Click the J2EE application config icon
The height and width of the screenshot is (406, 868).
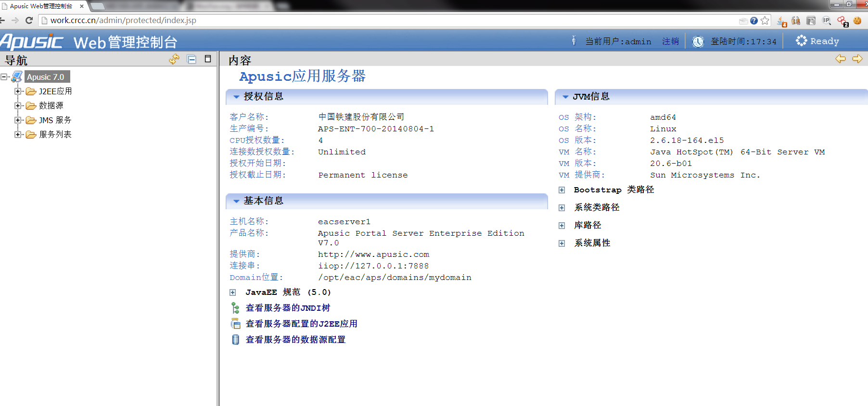click(235, 324)
